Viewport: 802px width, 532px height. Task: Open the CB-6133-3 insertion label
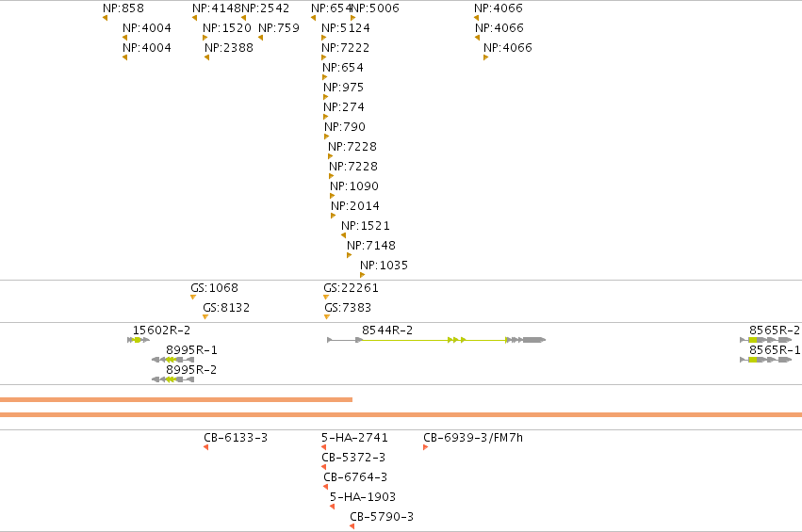[x=236, y=438]
